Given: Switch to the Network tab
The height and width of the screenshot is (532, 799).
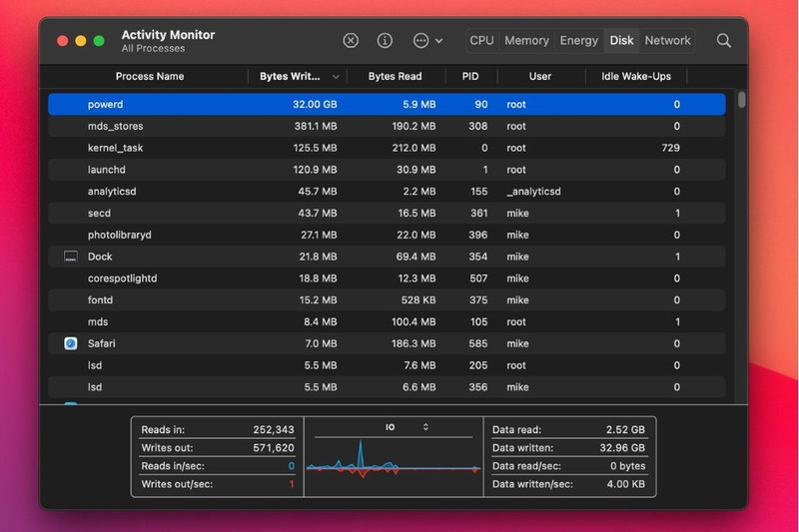Looking at the screenshot, I should (667, 41).
